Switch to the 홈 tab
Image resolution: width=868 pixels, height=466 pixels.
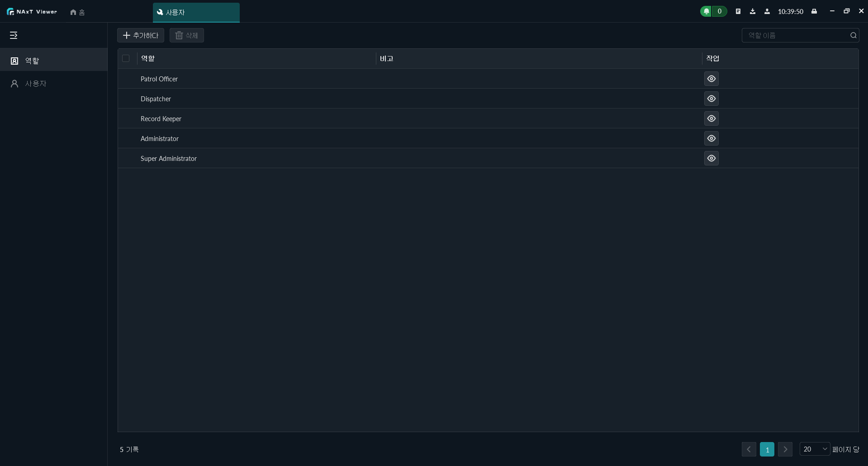(x=77, y=12)
